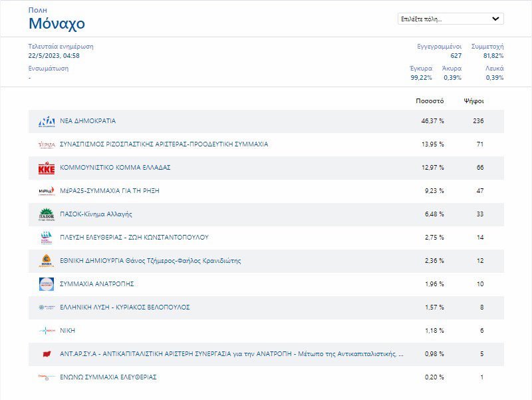Screen dimensions: 532x400
Task: Click the ΜέΡΑ25 party logo
Action: click(47, 191)
